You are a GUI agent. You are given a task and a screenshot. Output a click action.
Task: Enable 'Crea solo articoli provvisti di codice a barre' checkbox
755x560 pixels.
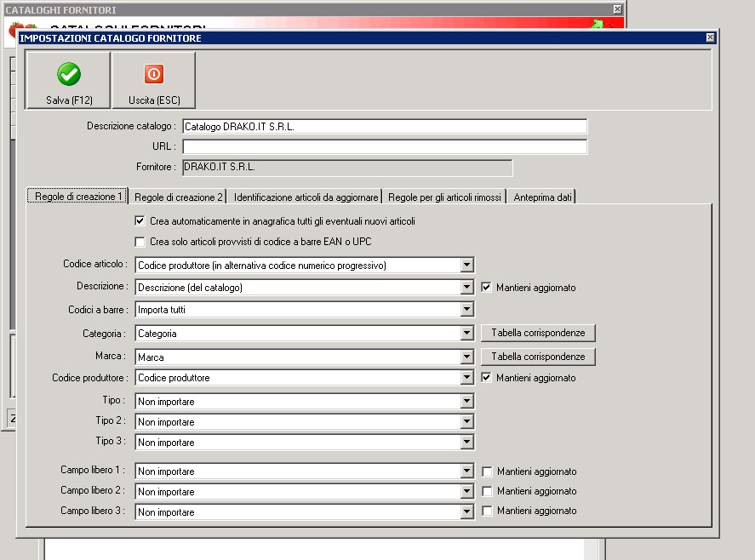click(140, 242)
